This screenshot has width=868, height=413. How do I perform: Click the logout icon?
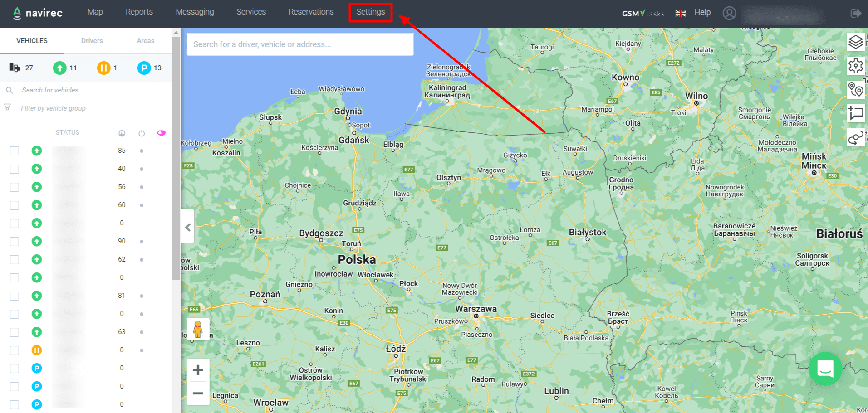click(856, 13)
